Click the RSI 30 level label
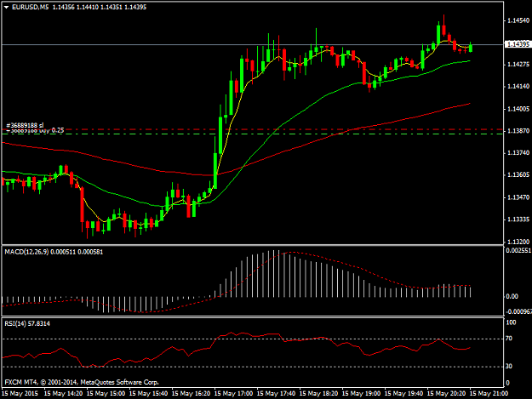This screenshot has height=399, width=532. coord(509,366)
